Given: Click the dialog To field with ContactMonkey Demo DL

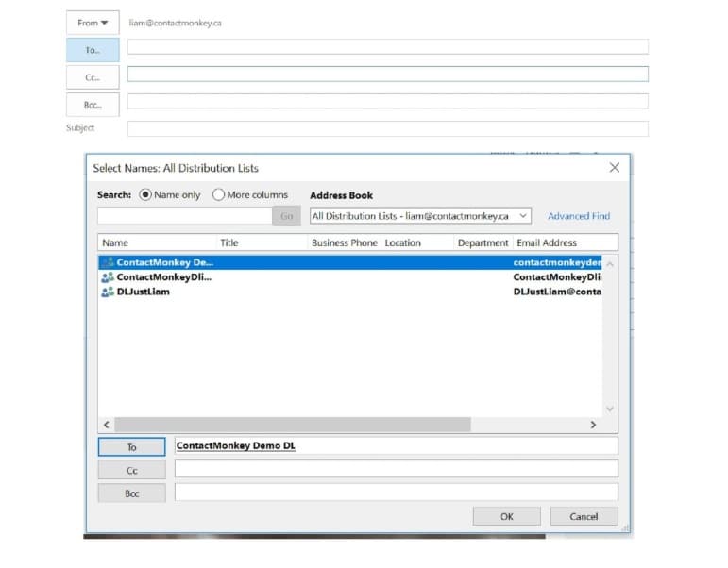Looking at the screenshot, I should click(397, 445).
